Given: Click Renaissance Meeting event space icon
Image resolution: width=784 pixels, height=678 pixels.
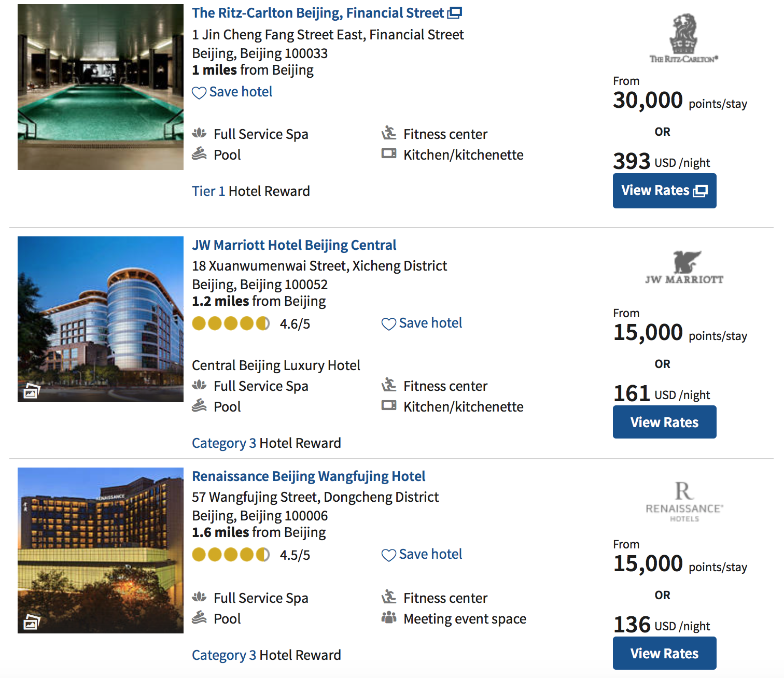Looking at the screenshot, I should 389,617.
